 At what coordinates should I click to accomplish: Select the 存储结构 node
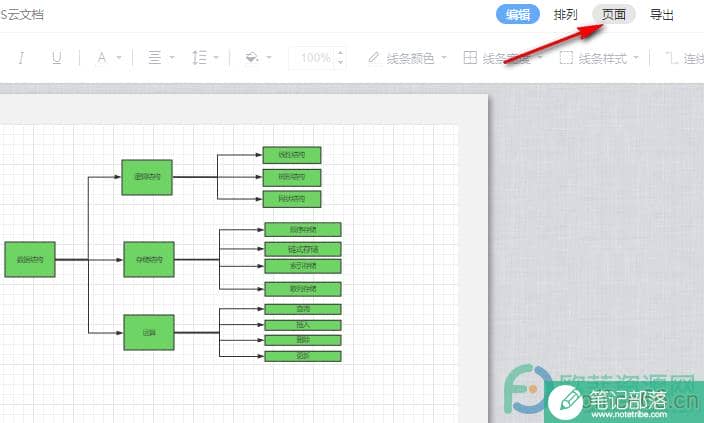[x=149, y=260]
